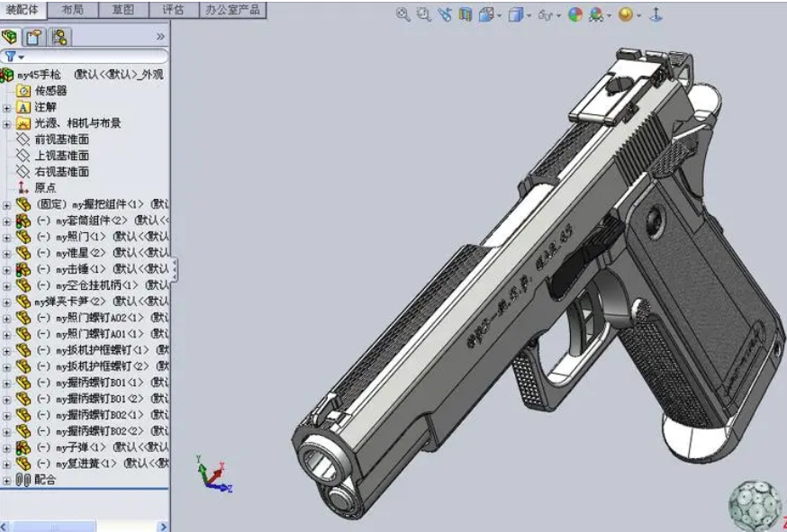Select the Zoom to Area tool
The image size is (787, 532).
423,14
